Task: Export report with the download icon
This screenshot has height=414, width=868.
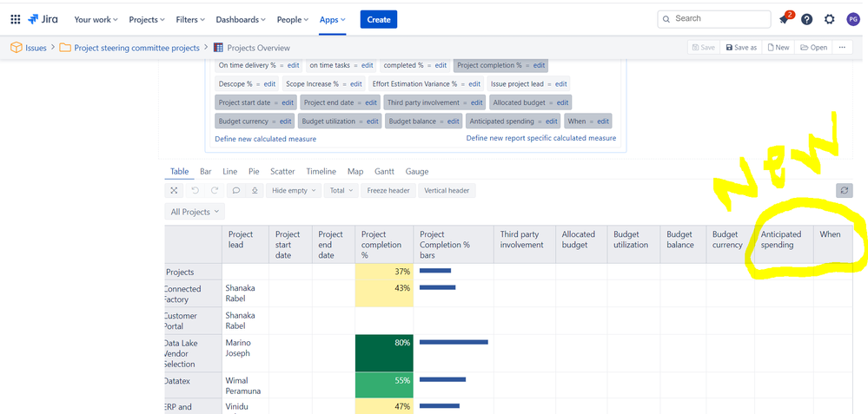Action: [254, 191]
